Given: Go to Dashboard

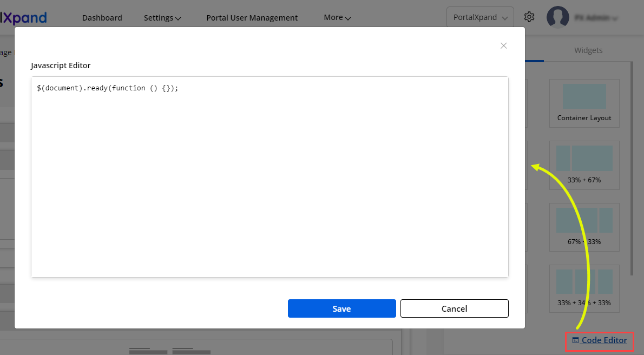Looking at the screenshot, I should [102, 18].
